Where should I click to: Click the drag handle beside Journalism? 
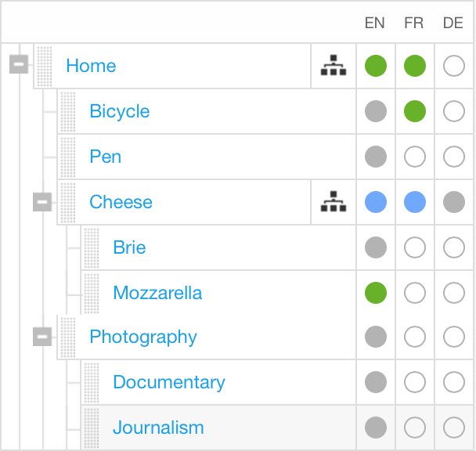click(x=92, y=428)
